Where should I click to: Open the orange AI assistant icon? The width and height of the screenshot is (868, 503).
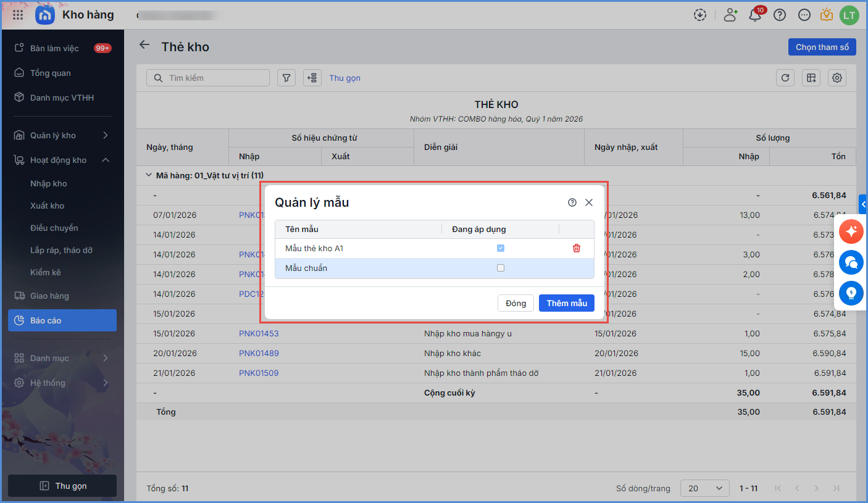tap(851, 231)
